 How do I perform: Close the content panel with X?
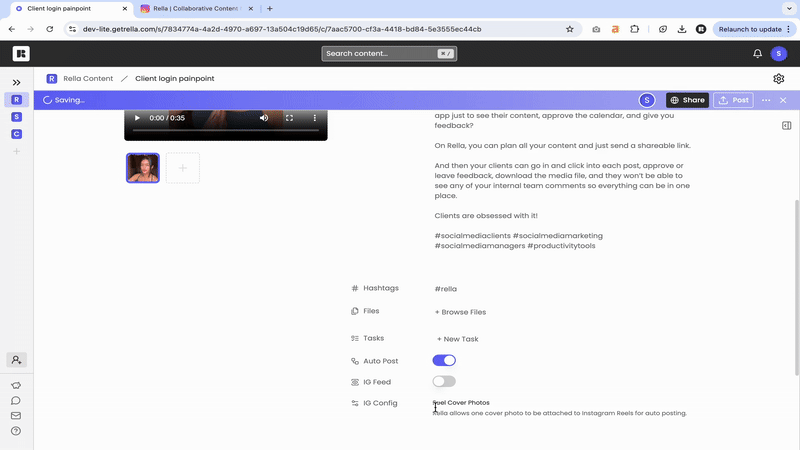[783, 100]
